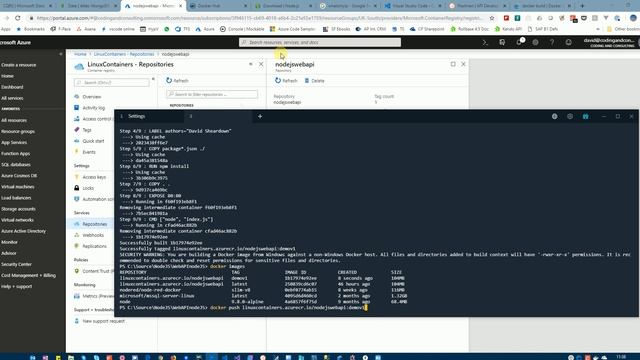
Task: Open a new browser tab
Action: pos(582,6)
